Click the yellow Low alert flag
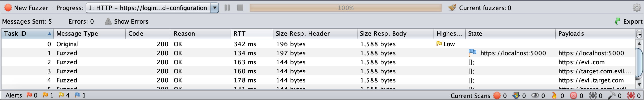 pyautogui.click(x=439, y=44)
